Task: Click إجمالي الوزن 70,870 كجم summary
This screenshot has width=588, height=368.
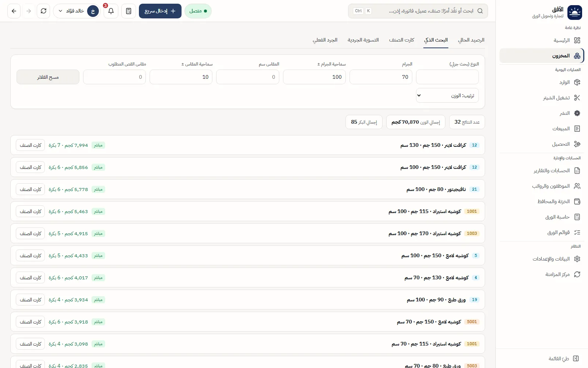Action: pyautogui.click(x=416, y=122)
